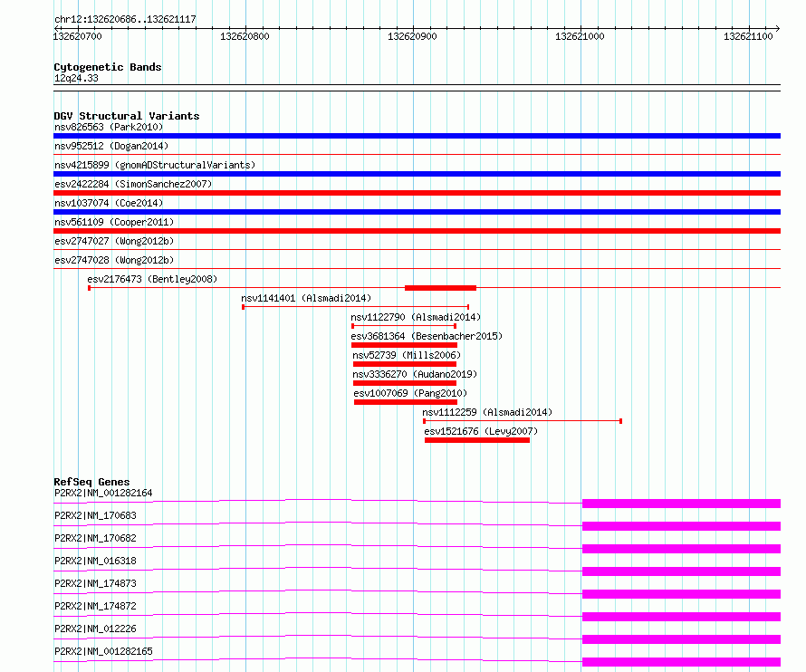Select the esv2176473 (Bentley2008) label
806x672 pixels.
click(x=152, y=279)
